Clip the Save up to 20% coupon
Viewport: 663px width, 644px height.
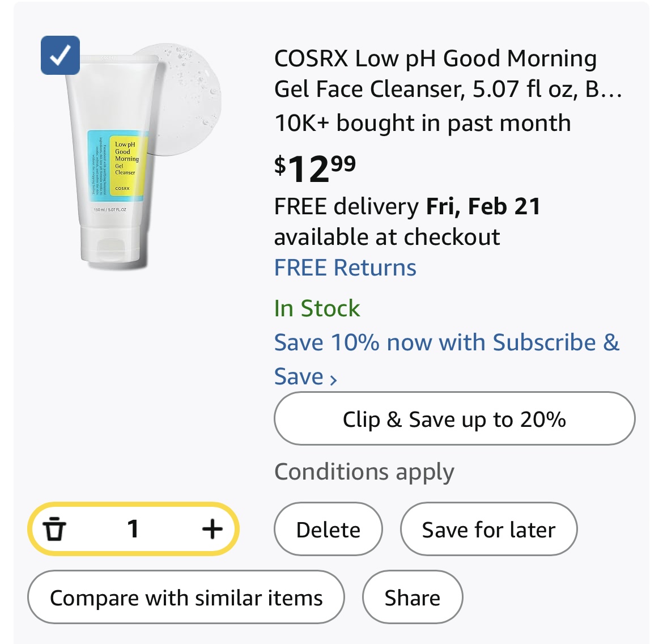[x=454, y=419]
